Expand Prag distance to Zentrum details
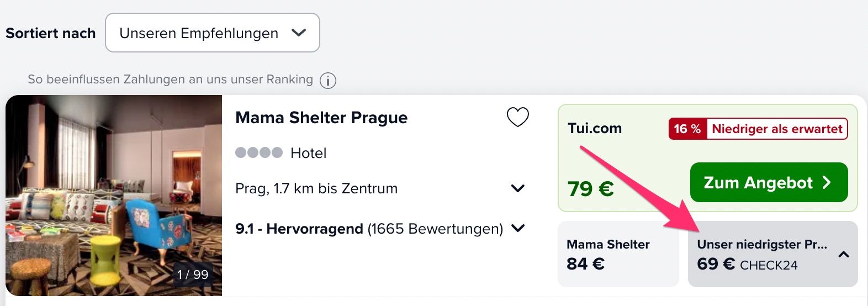This screenshot has height=306, width=868. point(517,188)
